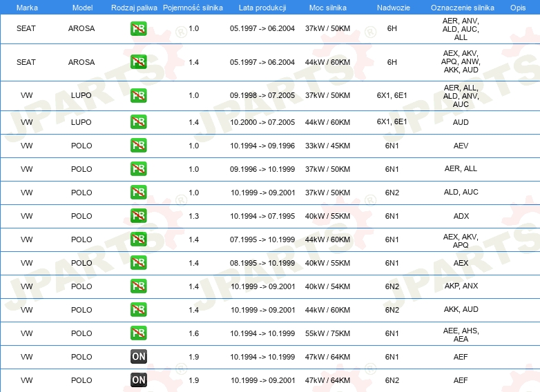This screenshot has height=392, width=540.
Task: Click the petrol icon in the POLO 08.1995 -> 10.1999 row
Action: point(138,262)
